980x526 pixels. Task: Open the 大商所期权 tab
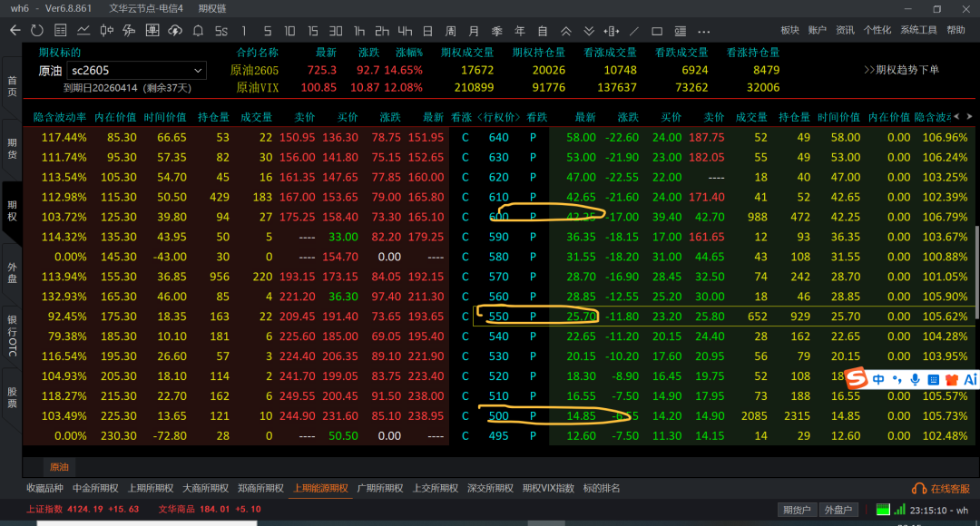(x=206, y=488)
